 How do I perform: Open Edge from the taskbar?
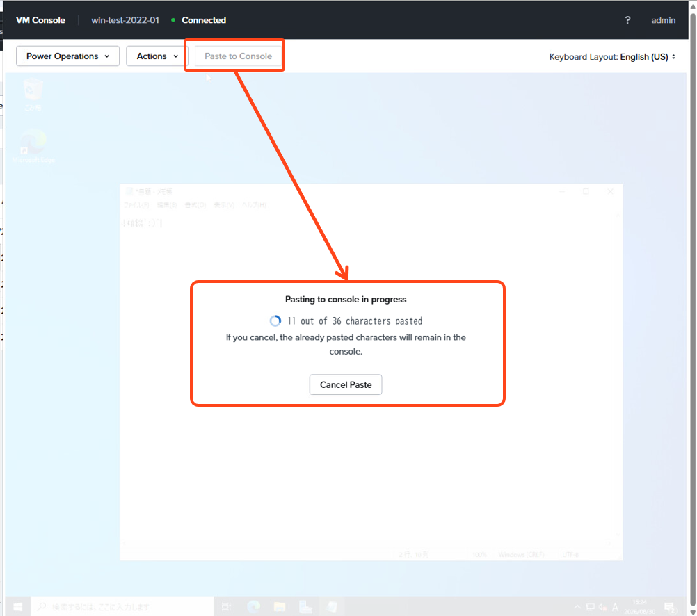tap(253, 607)
